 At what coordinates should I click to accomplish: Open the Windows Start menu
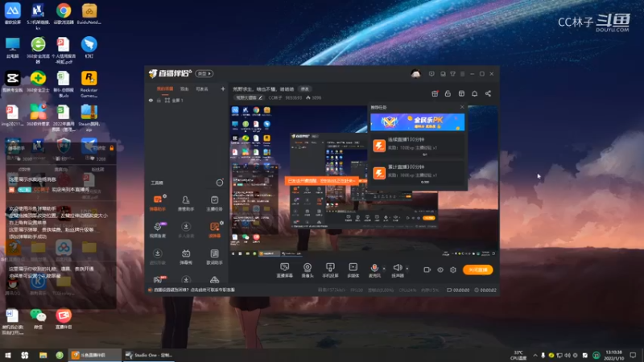tap(8, 355)
